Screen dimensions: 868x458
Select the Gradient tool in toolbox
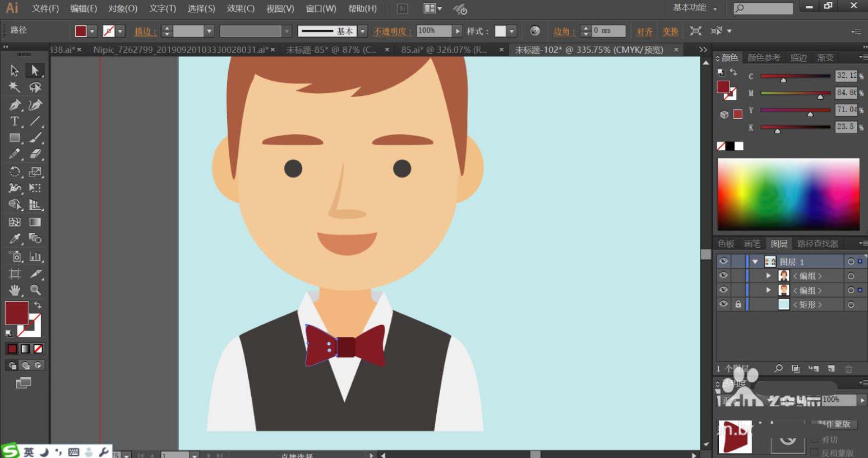point(35,222)
